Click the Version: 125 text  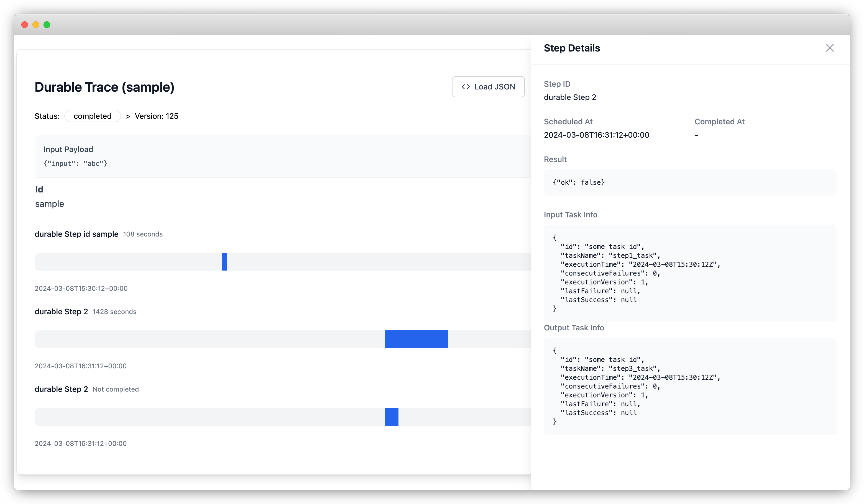click(156, 116)
